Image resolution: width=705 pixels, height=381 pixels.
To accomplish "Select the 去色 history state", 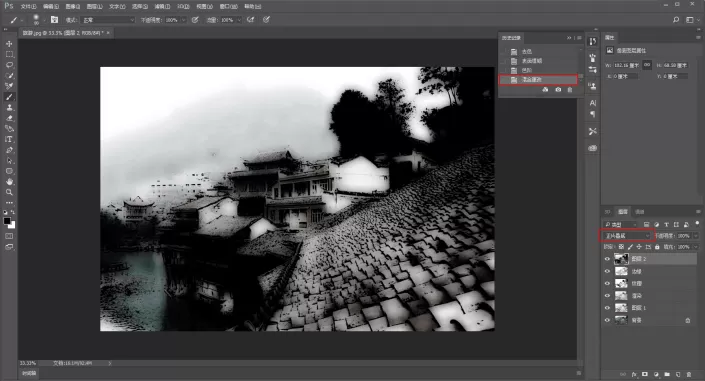I will pyautogui.click(x=527, y=52).
